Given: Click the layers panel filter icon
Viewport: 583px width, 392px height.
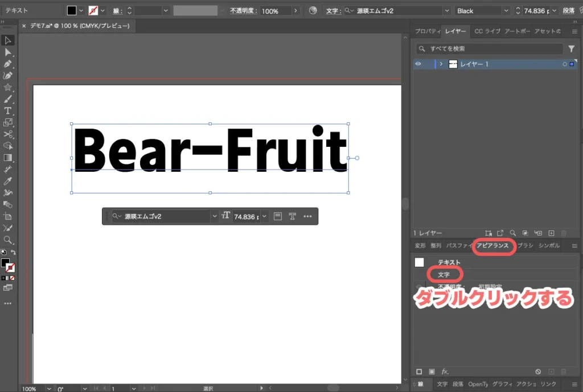Looking at the screenshot, I should (572, 49).
